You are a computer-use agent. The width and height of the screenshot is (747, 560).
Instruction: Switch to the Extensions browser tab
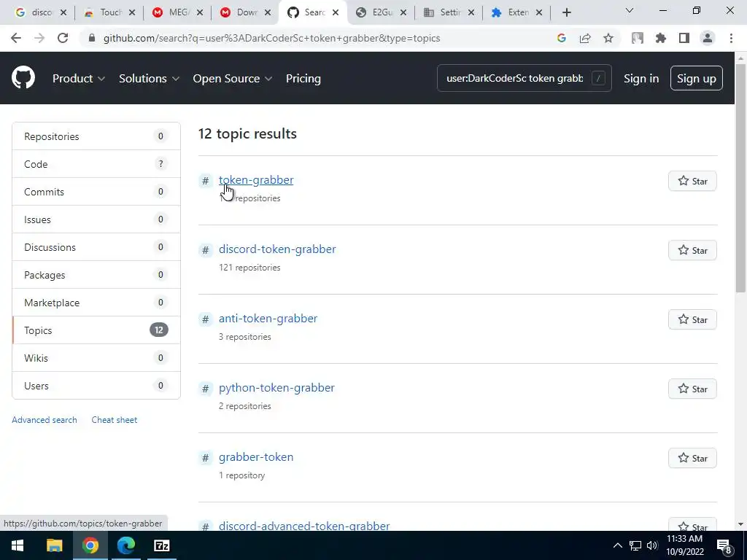[x=517, y=12]
